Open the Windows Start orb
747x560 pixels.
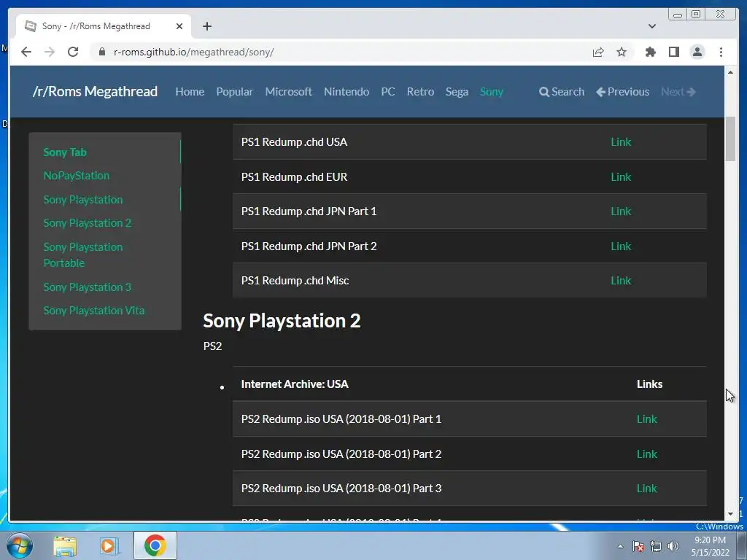(20, 545)
